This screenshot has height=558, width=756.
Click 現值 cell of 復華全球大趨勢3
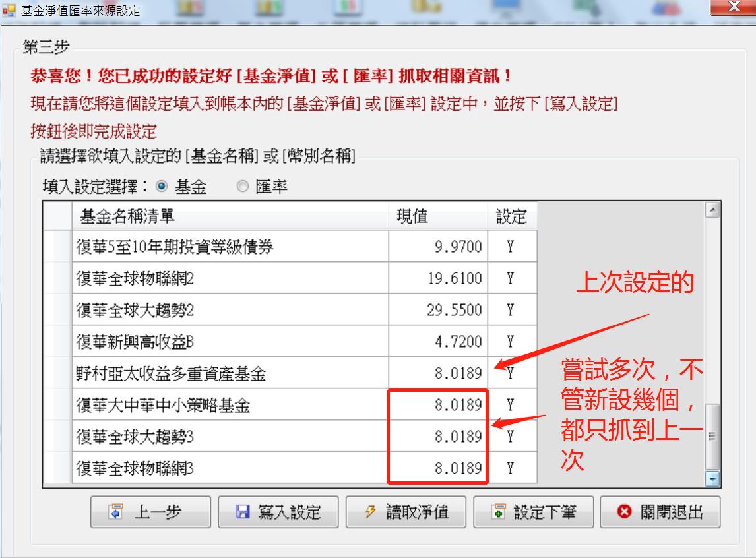point(438,437)
